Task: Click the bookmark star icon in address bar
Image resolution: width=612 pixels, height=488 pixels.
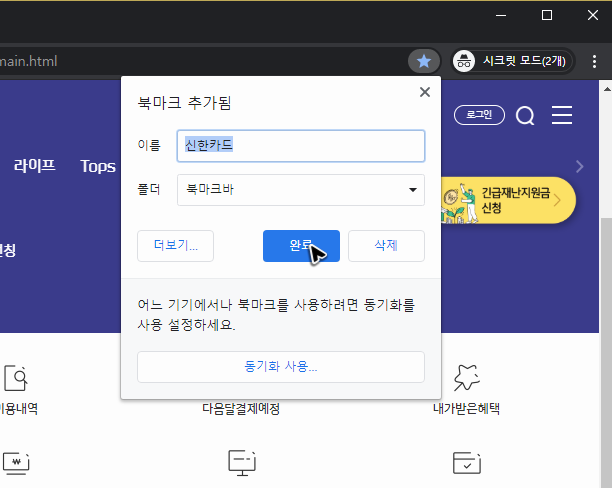Action: [424, 61]
